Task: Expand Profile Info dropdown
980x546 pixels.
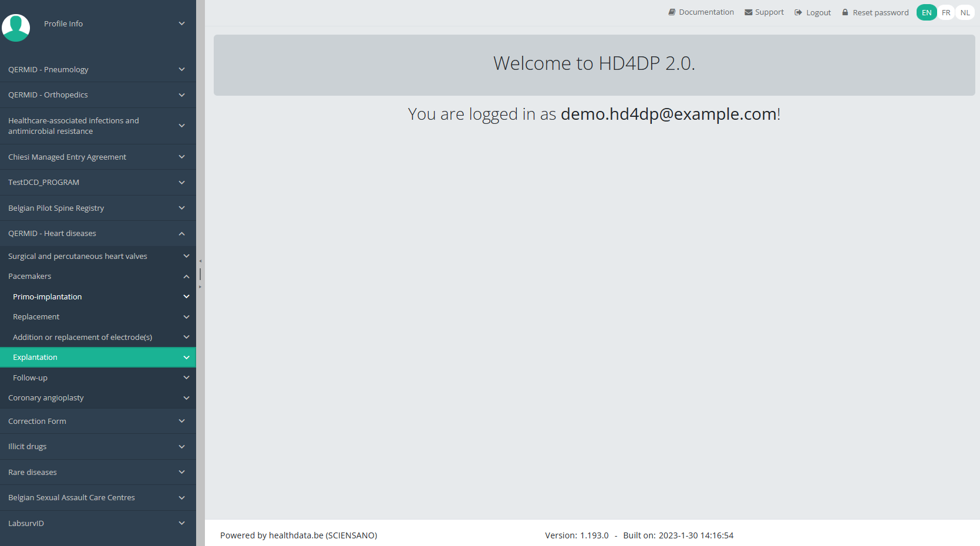Action: [x=182, y=23]
